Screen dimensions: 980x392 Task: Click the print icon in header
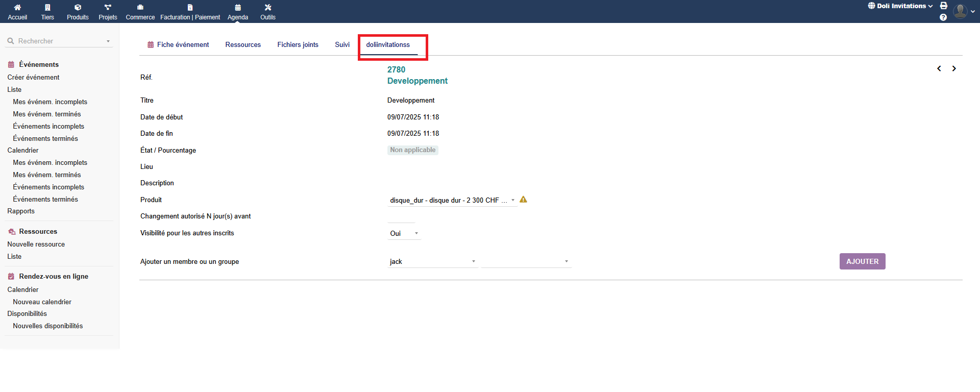pyautogui.click(x=944, y=6)
